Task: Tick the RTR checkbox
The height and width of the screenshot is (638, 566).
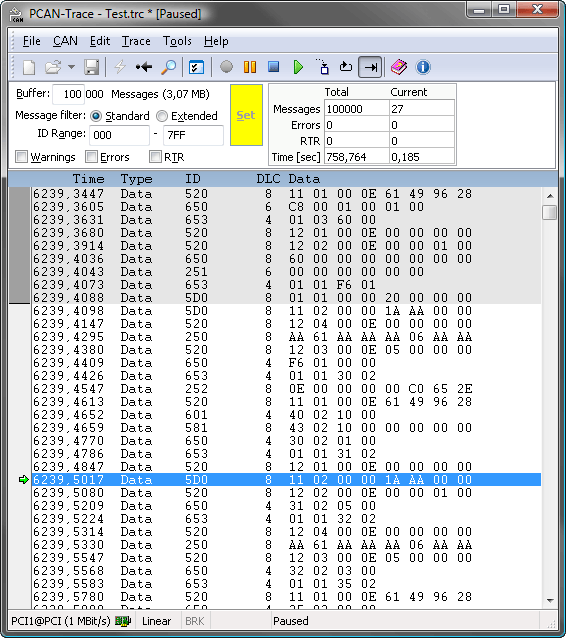Action: 155,157
